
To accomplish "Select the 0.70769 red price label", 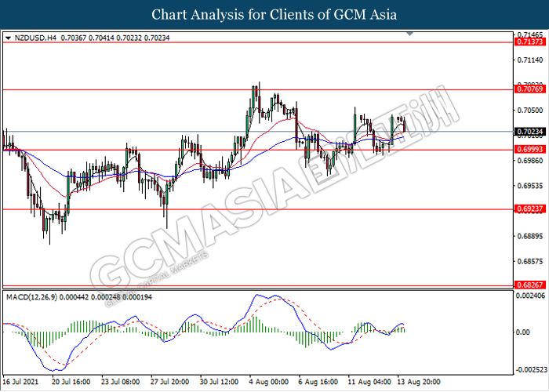I will click(530, 89).
